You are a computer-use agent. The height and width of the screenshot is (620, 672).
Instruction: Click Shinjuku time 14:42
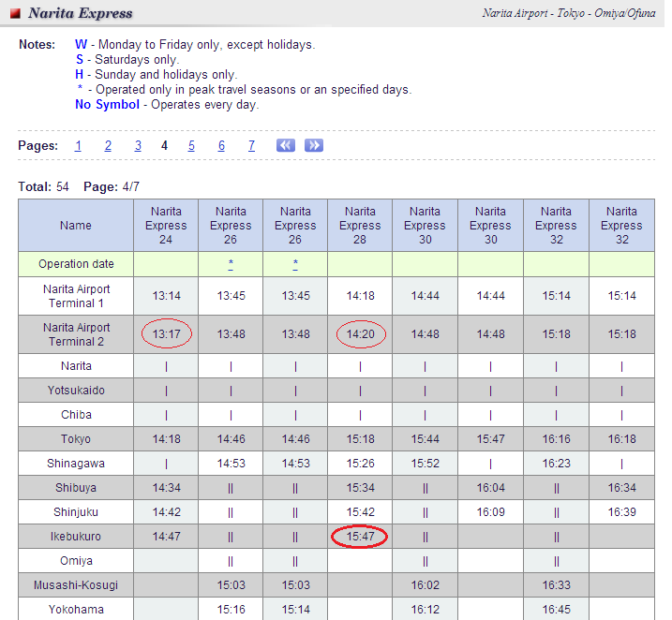[x=167, y=512]
